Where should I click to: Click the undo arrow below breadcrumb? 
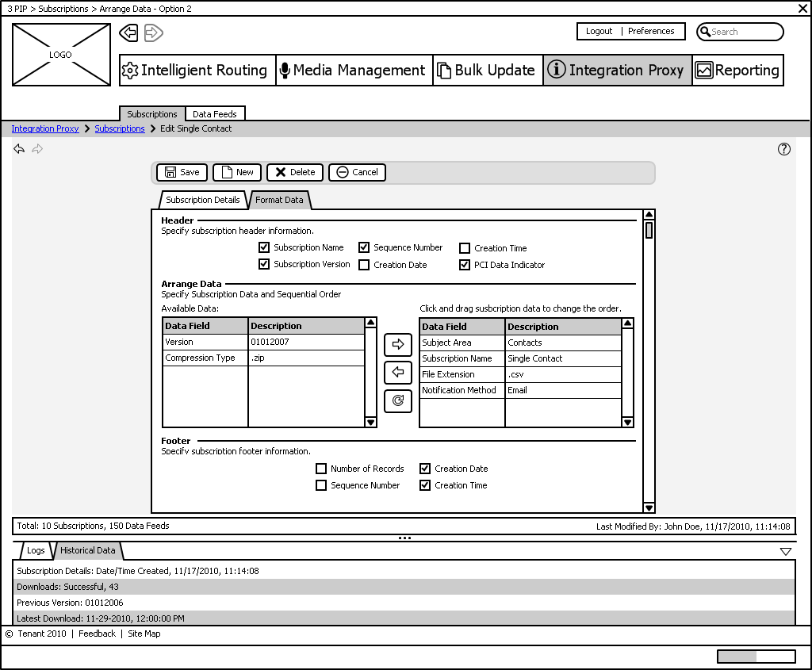[x=19, y=149]
